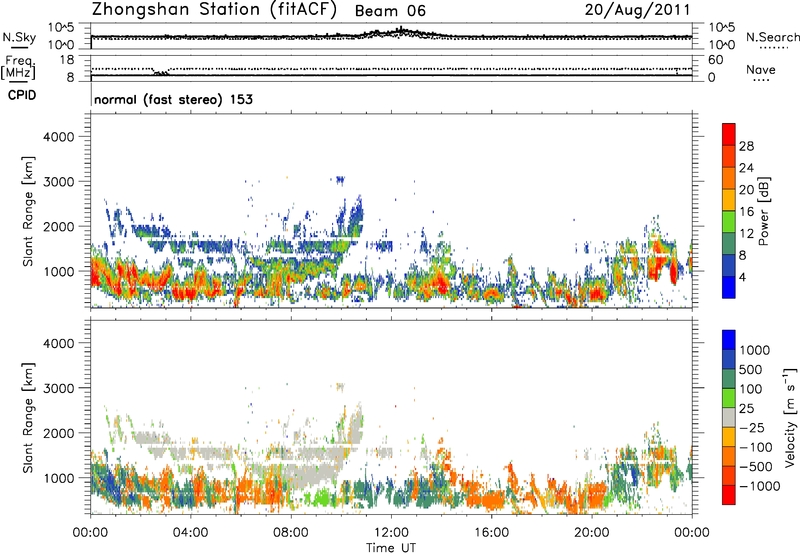This screenshot has width=800, height=554.
Task: Click the '28' power colorbar tick
Action: (x=746, y=146)
